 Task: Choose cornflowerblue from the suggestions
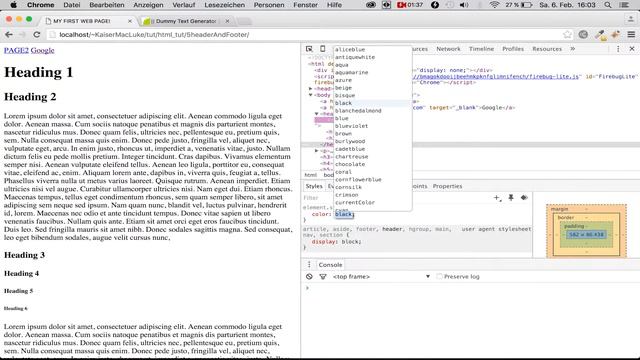click(x=372, y=180)
